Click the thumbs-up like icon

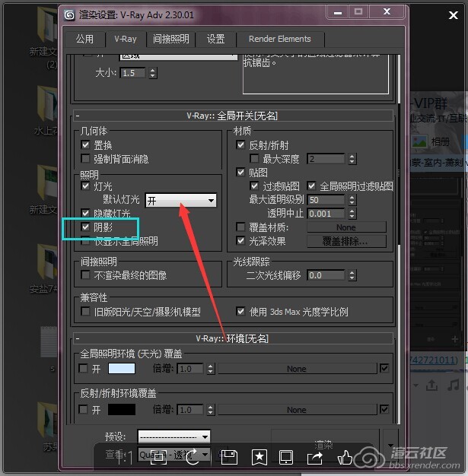click(345, 458)
